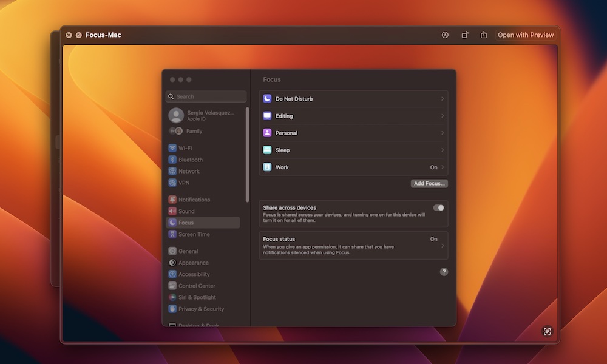Viewport: 607px width, 364px height.
Task: Expand Focus status chevron
Action: coord(443,245)
